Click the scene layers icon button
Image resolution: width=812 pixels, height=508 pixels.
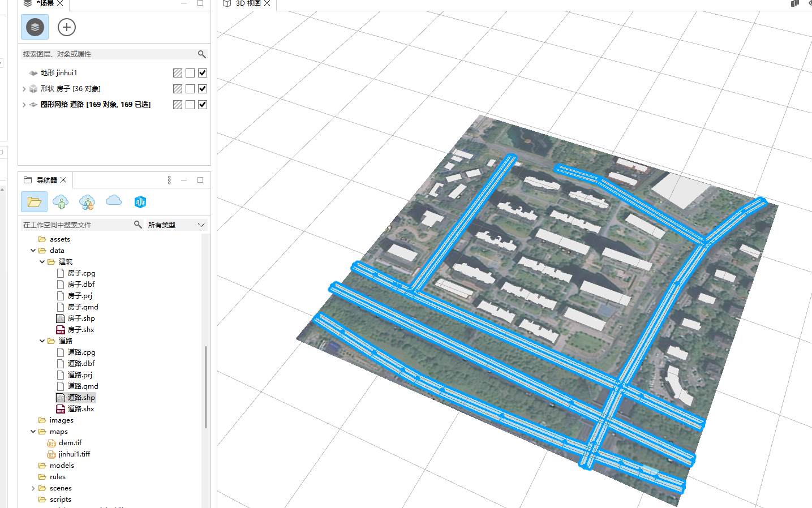(x=35, y=27)
